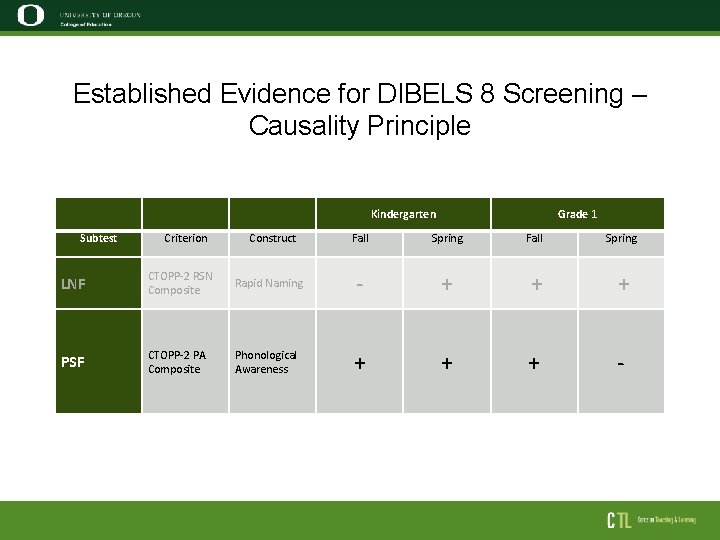720x540 pixels.
Task: Click the Rapid Naming construct cell
Action: (x=272, y=283)
